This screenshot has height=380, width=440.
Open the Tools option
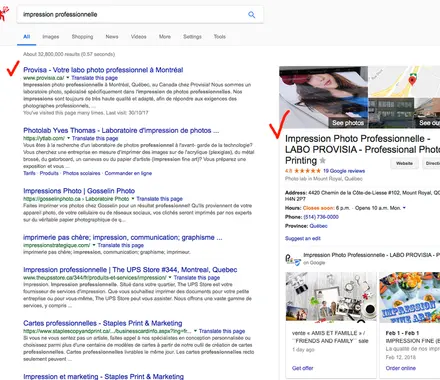tap(220, 37)
